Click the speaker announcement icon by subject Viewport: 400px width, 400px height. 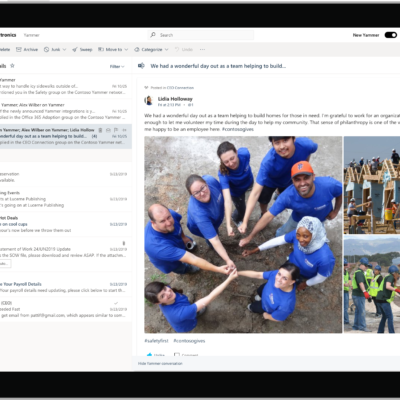[141, 66]
